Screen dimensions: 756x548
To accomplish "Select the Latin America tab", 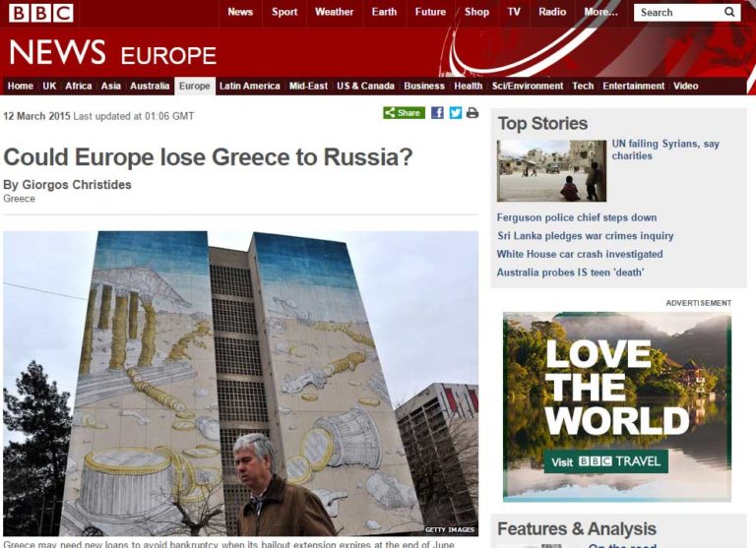I will (x=249, y=87).
